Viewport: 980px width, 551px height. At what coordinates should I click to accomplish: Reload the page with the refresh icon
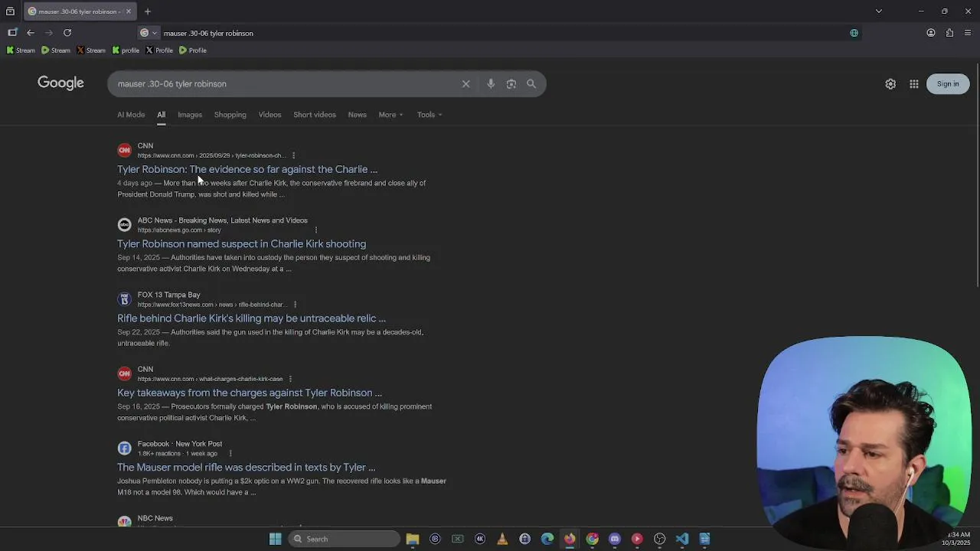click(67, 33)
